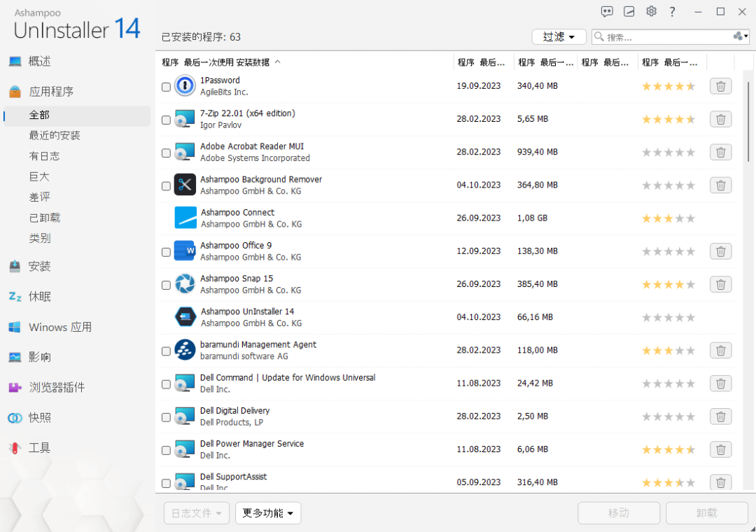
Task: Tick Dell Digital Delivery checkbox
Action: 166,417
